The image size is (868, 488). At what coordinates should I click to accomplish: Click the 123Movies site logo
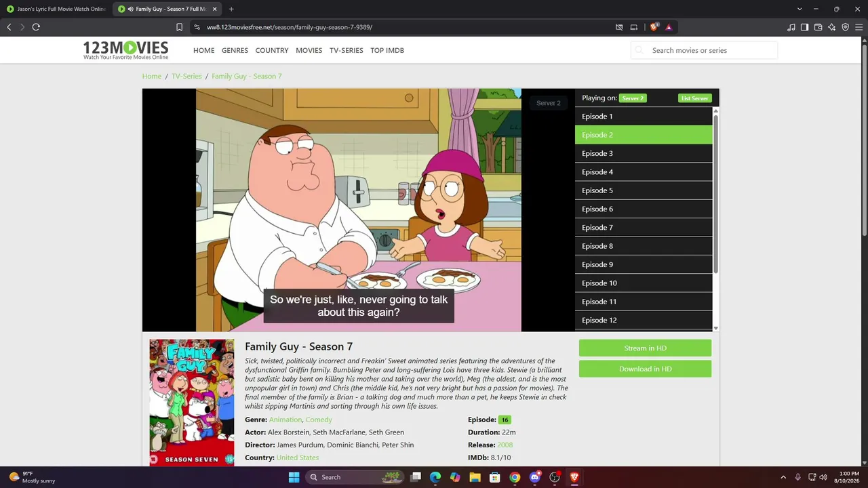[x=125, y=50]
